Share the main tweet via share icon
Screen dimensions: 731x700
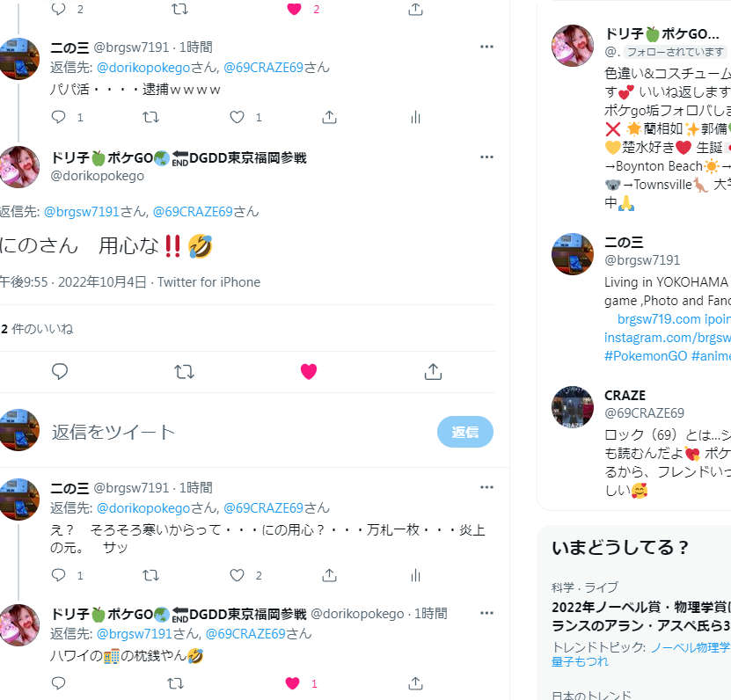pos(433,371)
